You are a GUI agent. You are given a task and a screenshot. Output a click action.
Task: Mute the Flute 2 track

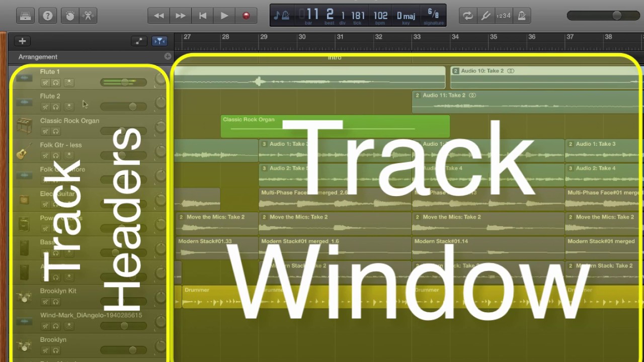pyautogui.click(x=45, y=107)
